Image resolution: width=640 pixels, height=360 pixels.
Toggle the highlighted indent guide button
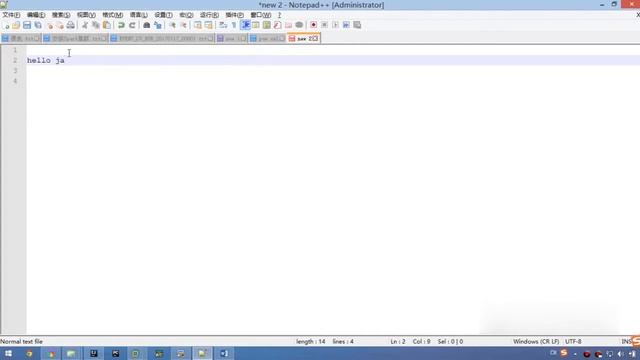245,25
